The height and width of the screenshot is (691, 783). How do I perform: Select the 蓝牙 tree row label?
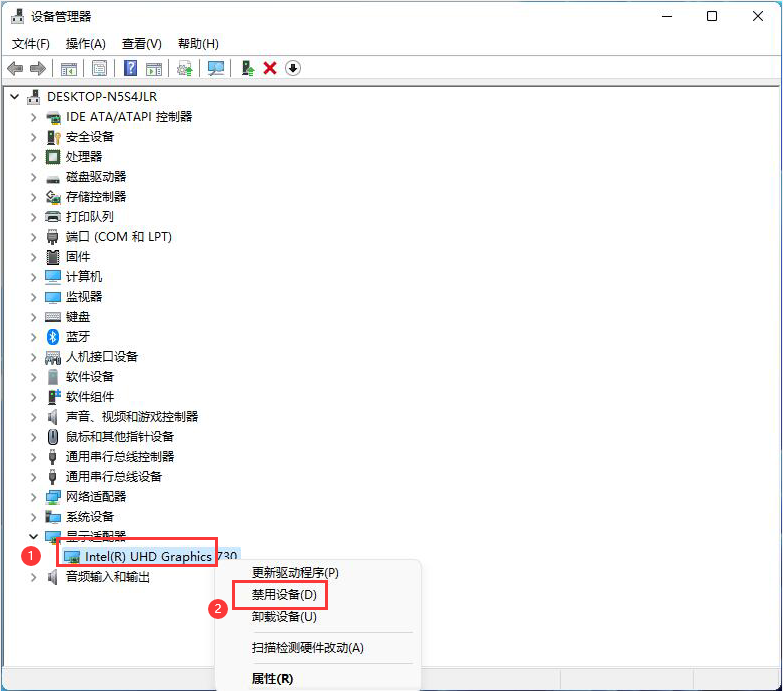(x=78, y=337)
